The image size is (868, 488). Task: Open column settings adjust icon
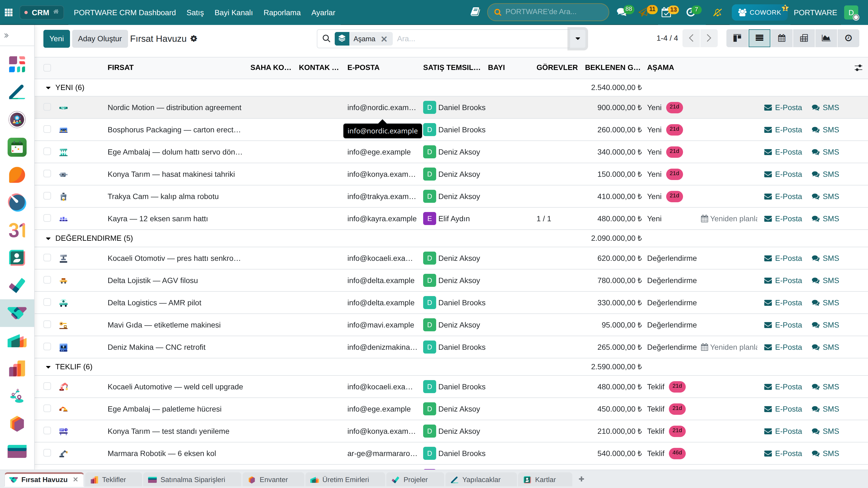(858, 68)
